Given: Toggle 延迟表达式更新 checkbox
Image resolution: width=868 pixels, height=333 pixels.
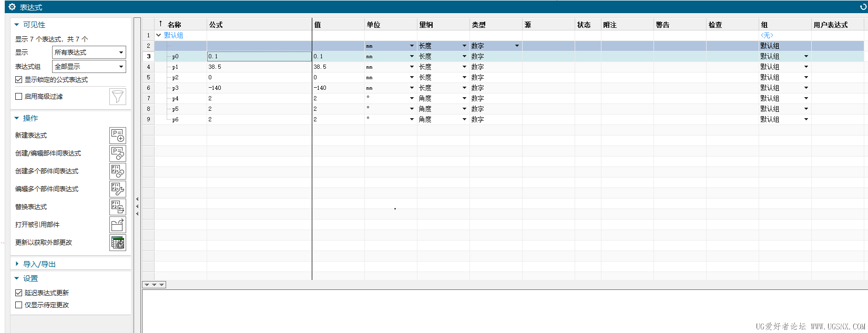Looking at the screenshot, I should [19, 293].
